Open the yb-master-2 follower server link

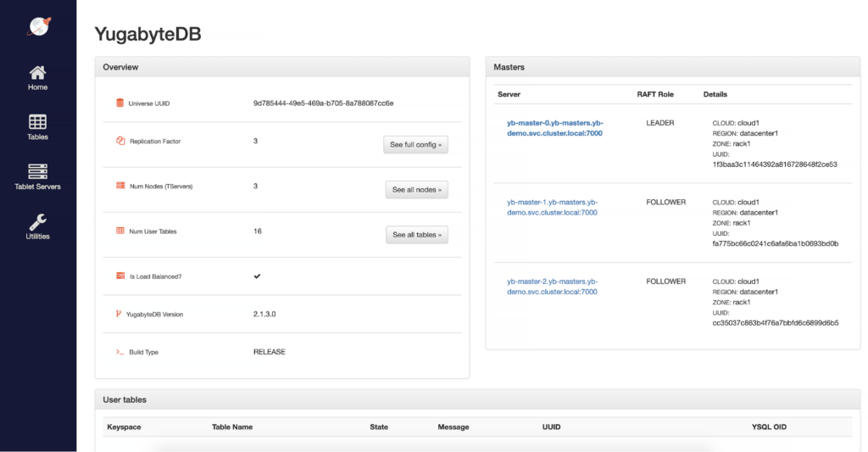click(552, 286)
